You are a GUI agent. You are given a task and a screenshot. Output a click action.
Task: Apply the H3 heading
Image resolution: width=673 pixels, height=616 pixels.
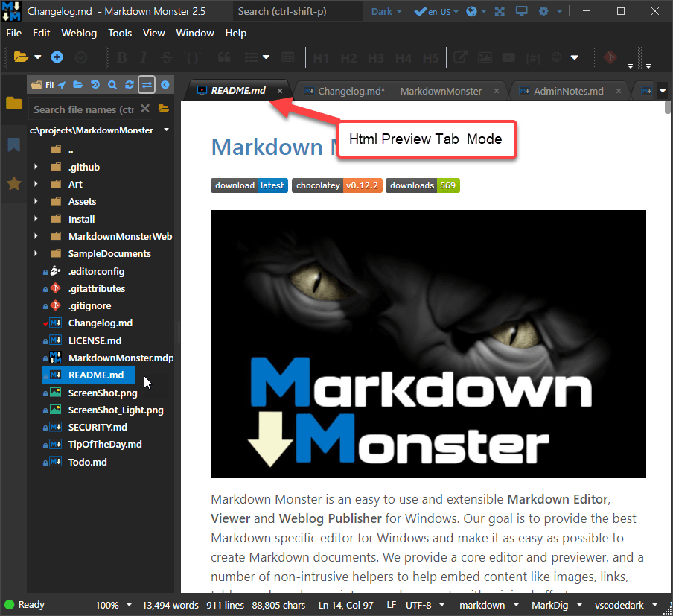[x=376, y=57]
